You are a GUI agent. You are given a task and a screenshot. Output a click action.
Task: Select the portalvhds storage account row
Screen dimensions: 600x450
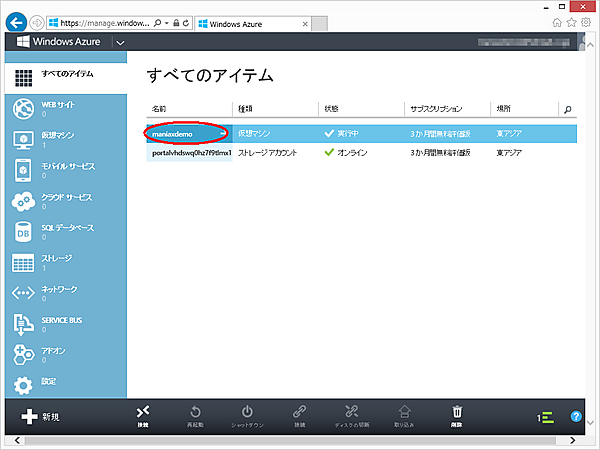tap(190, 153)
